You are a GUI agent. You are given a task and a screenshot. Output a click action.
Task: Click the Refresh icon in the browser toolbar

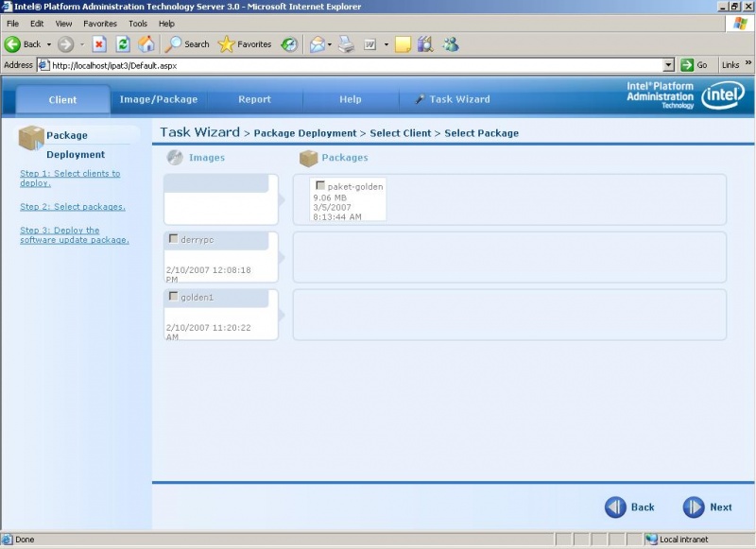click(123, 43)
